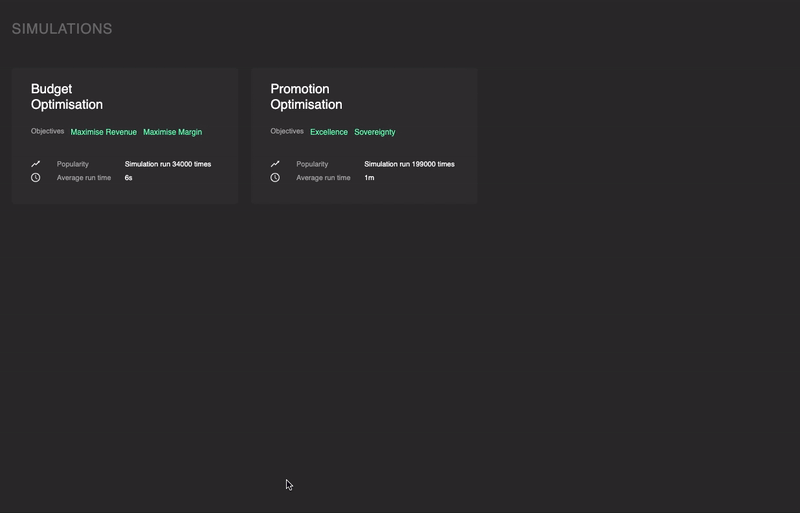Click Average run time label in Promotion card
The height and width of the screenshot is (513, 800).
323,178
